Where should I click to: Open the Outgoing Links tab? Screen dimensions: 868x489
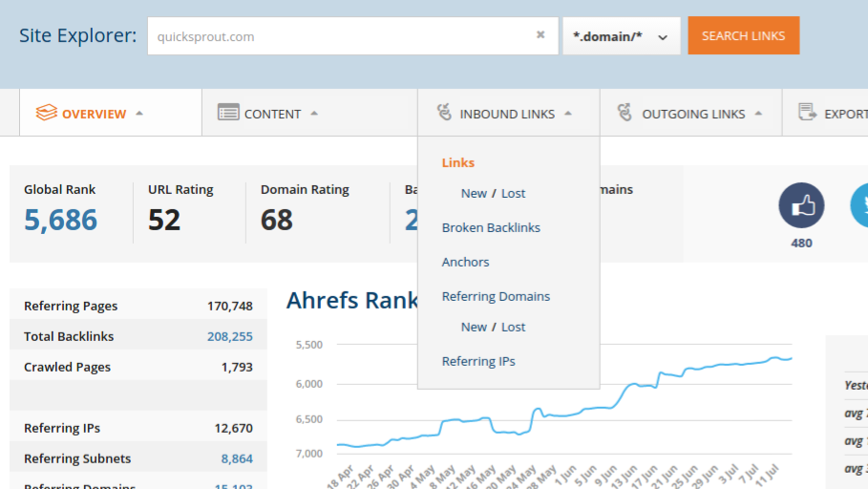pyautogui.click(x=690, y=113)
